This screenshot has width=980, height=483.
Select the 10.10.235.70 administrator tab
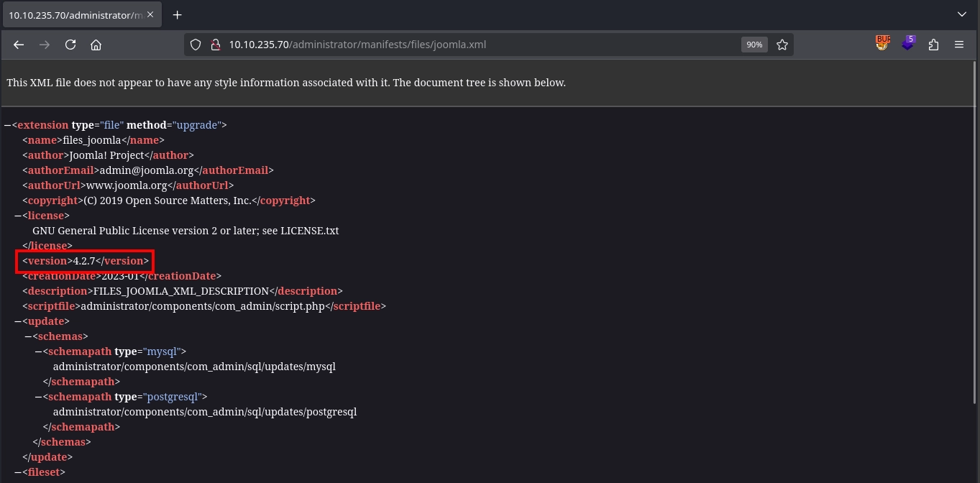pos(75,15)
